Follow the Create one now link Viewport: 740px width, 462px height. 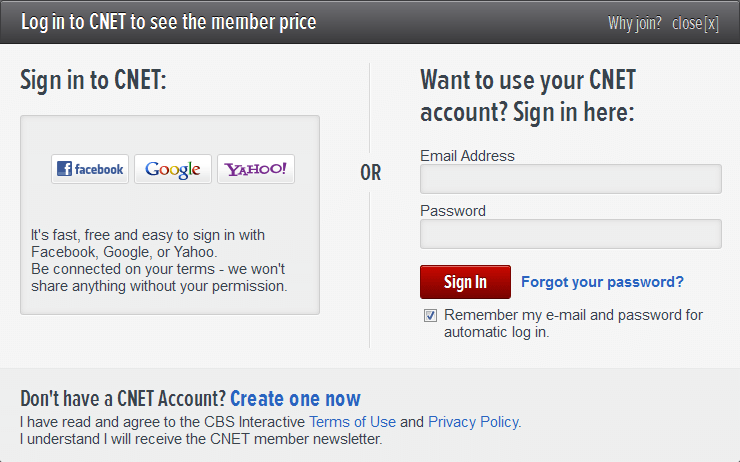click(x=295, y=398)
